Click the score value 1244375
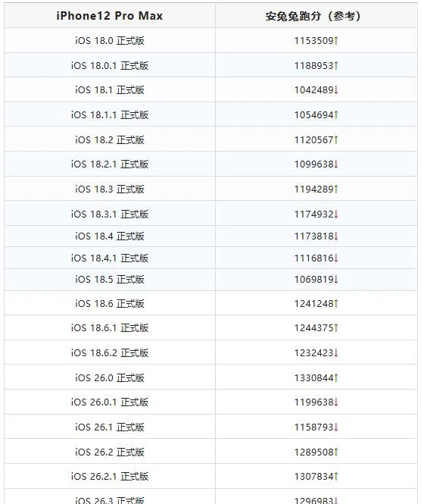This screenshot has width=421, height=504. click(314, 328)
